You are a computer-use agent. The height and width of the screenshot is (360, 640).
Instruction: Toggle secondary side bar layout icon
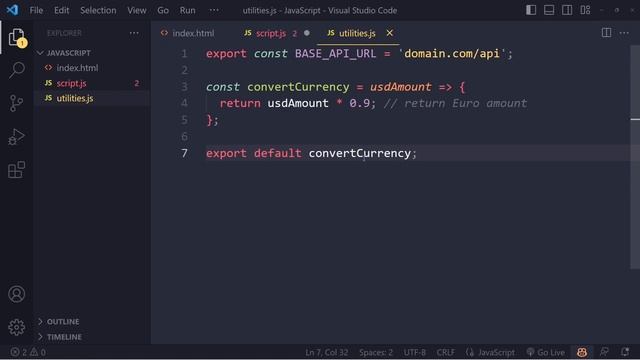[x=567, y=10]
